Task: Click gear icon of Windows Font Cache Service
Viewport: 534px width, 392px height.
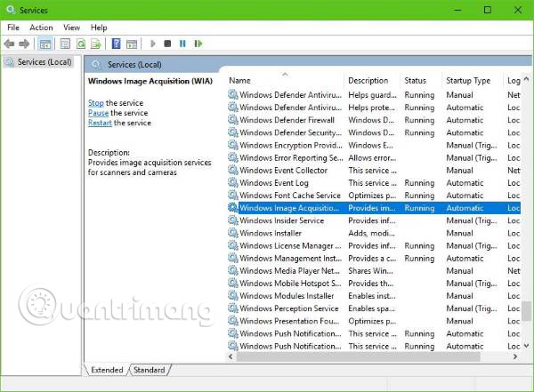Action: pos(233,196)
